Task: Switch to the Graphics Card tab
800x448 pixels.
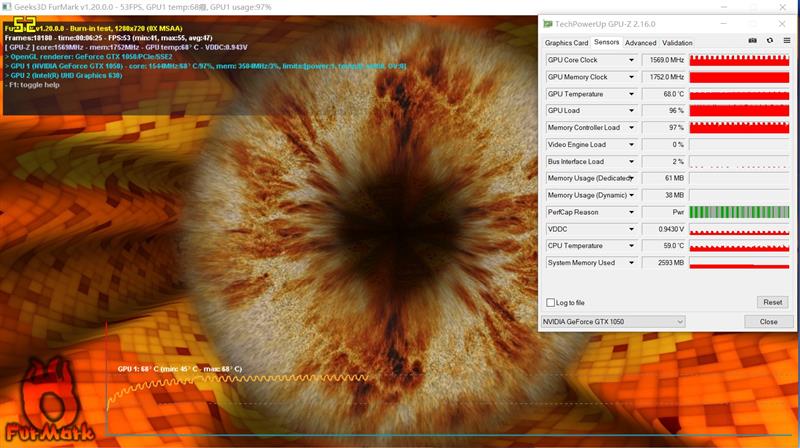Action: click(566, 43)
